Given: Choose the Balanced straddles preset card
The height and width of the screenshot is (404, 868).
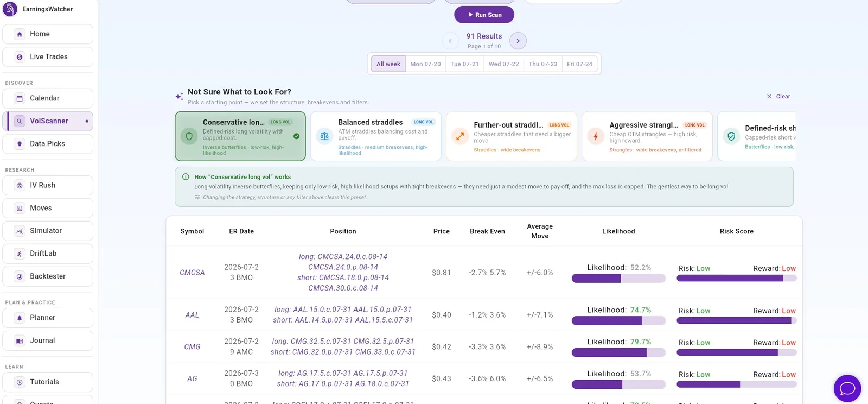Looking at the screenshot, I should click(376, 136).
